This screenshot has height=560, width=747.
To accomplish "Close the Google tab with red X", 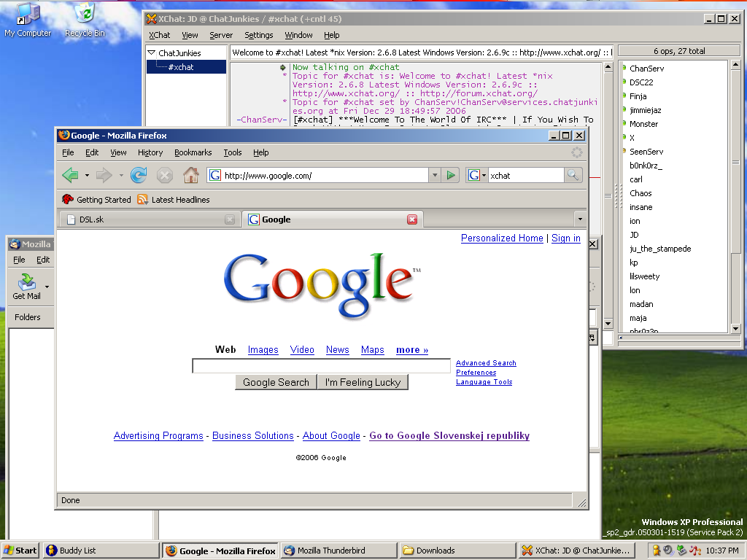I will (412, 219).
